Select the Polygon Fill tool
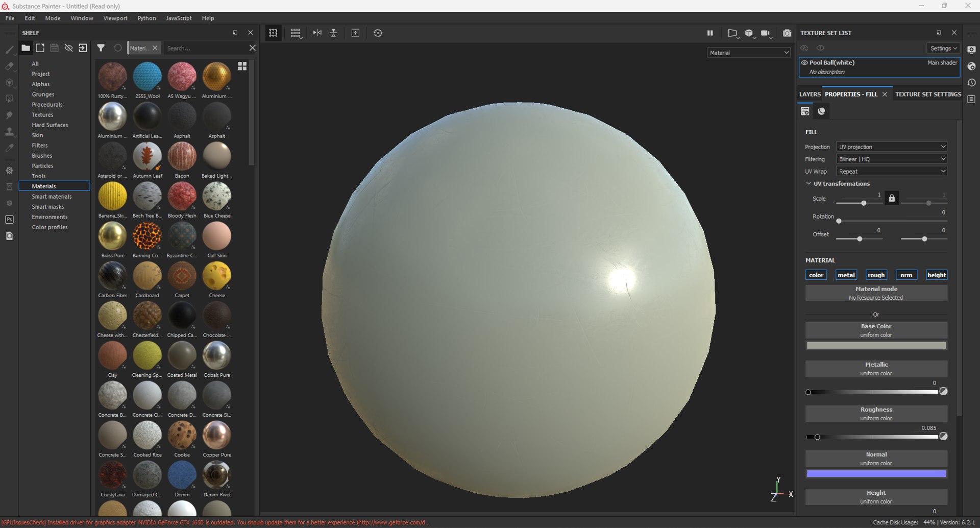The height and width of the screenshot is (528, 980). [9, 99]
